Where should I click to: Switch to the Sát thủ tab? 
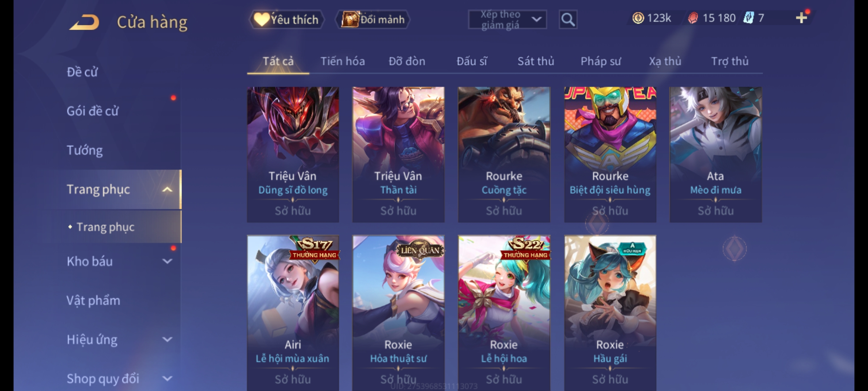[536, 62]
